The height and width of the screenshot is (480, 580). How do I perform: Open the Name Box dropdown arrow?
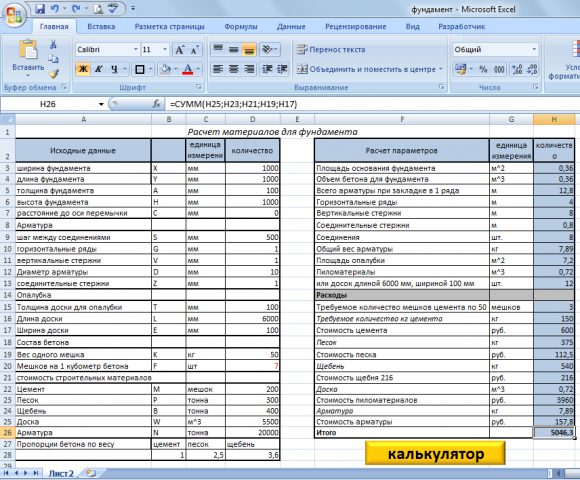(x=101, y=104)
